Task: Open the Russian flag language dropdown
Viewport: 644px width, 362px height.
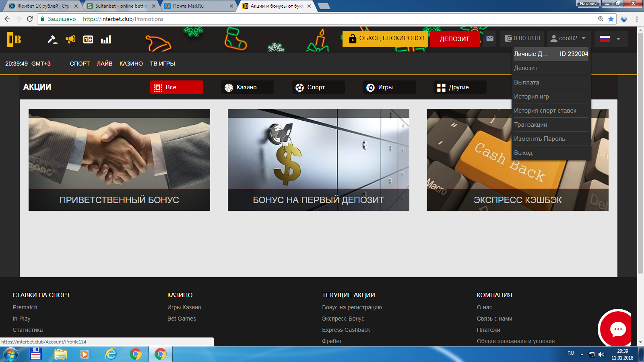Action: 611,39
